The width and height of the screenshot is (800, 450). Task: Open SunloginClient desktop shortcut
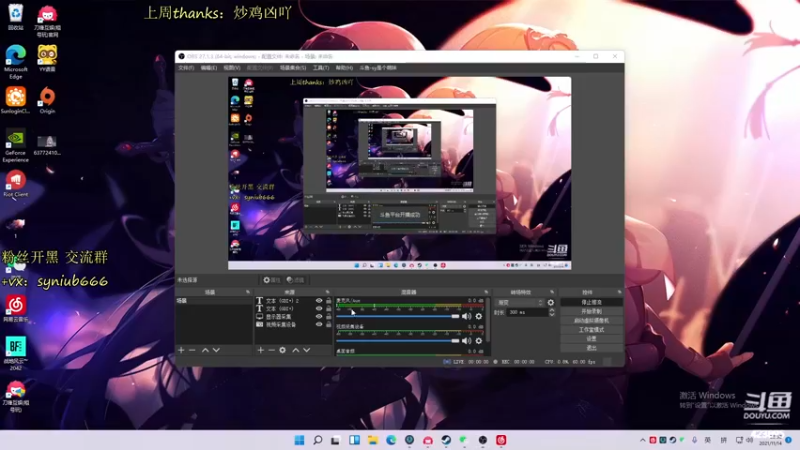tap(15, 100)
